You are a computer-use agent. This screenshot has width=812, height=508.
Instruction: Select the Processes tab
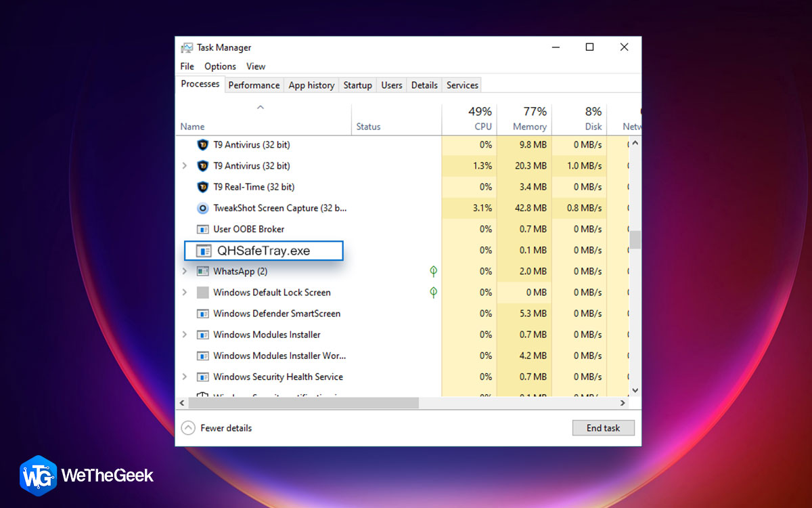click(200, 84)
